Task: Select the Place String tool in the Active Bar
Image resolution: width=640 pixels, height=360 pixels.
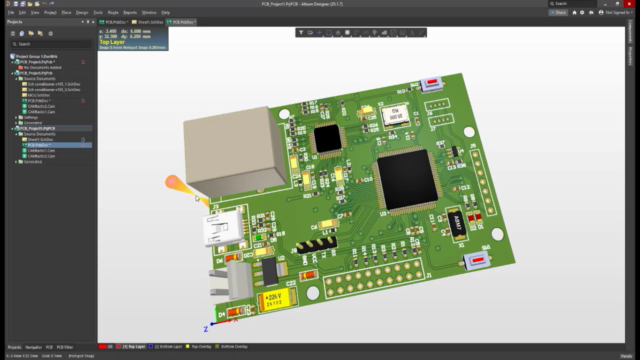Action: (412, 33)
